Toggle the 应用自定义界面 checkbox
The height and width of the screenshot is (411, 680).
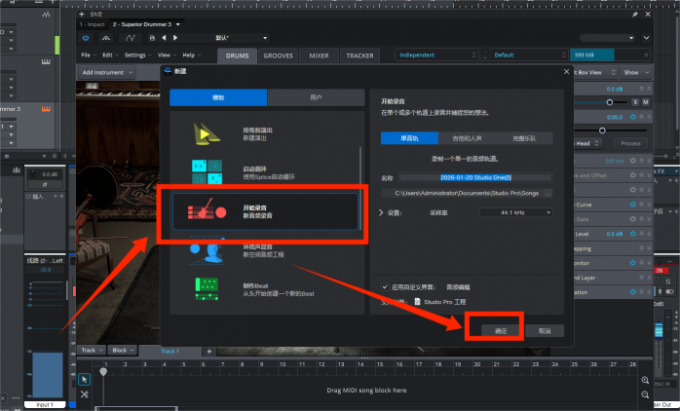coord(386,286)
